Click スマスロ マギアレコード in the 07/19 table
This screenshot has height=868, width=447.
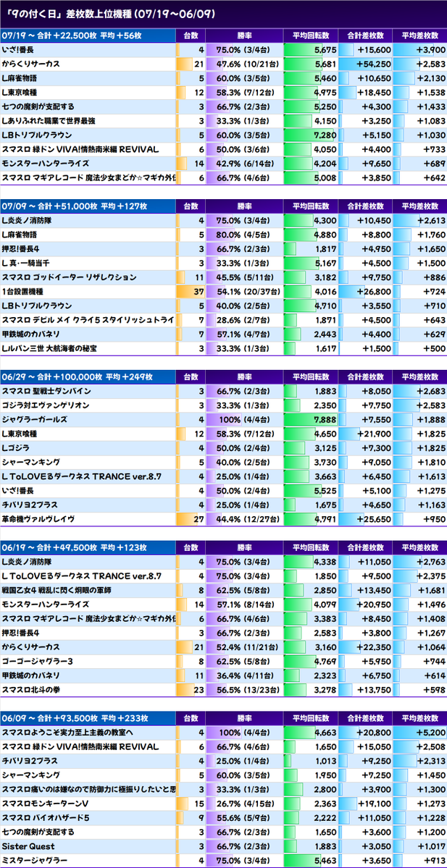(88, 177)
